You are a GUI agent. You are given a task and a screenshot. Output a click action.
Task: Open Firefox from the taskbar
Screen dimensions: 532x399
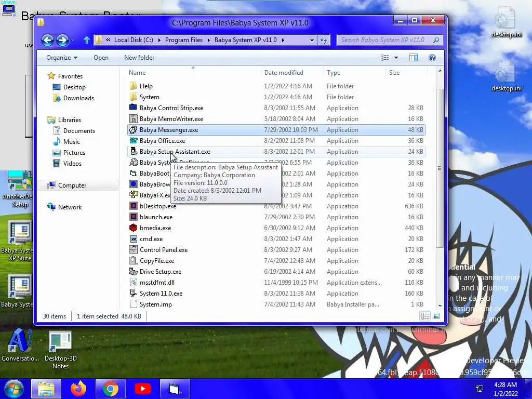78,389
